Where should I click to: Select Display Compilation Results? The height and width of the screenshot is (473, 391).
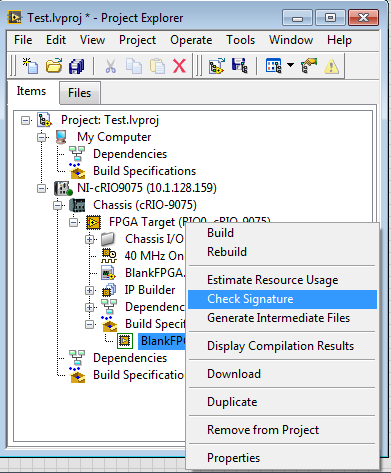coord(282,346)
